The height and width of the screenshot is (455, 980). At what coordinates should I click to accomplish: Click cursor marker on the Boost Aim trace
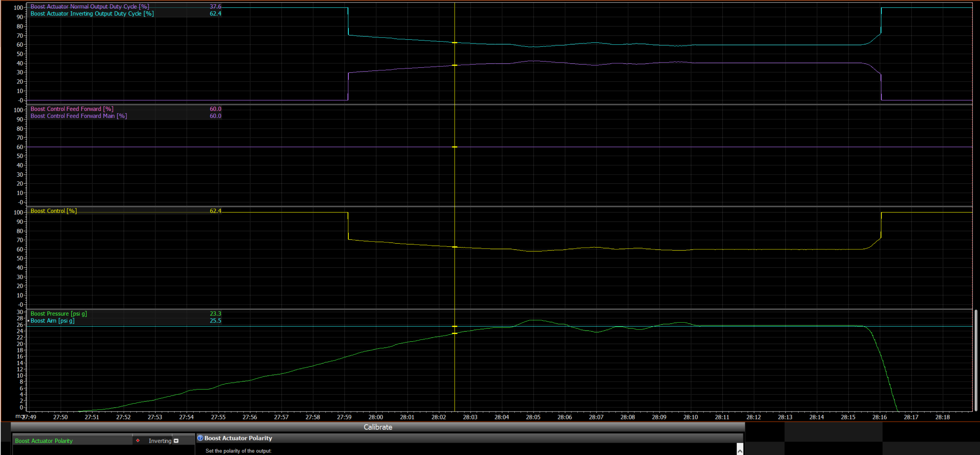pos(455,326)
